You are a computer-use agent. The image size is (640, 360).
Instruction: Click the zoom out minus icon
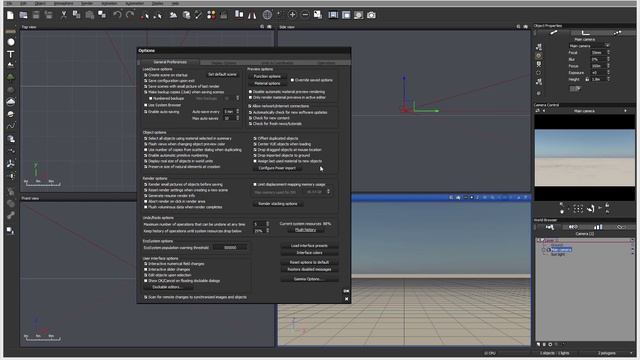[x=305, y=15]
